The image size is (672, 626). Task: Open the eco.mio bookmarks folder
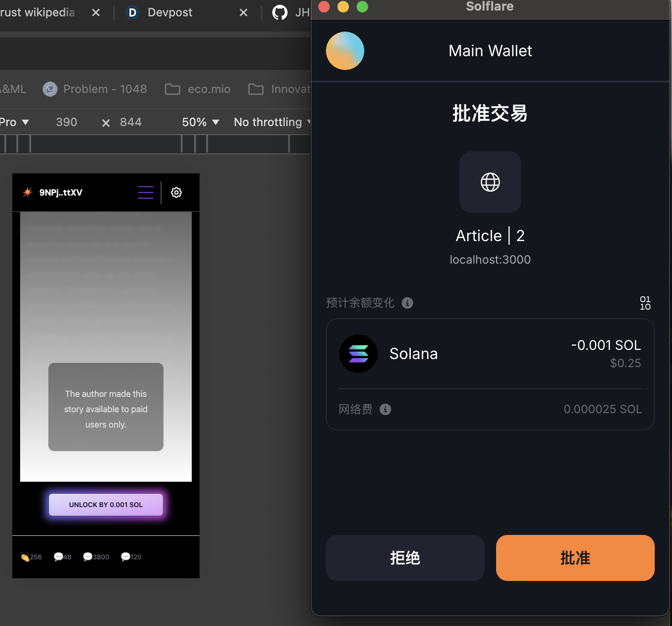coord(198,89)
